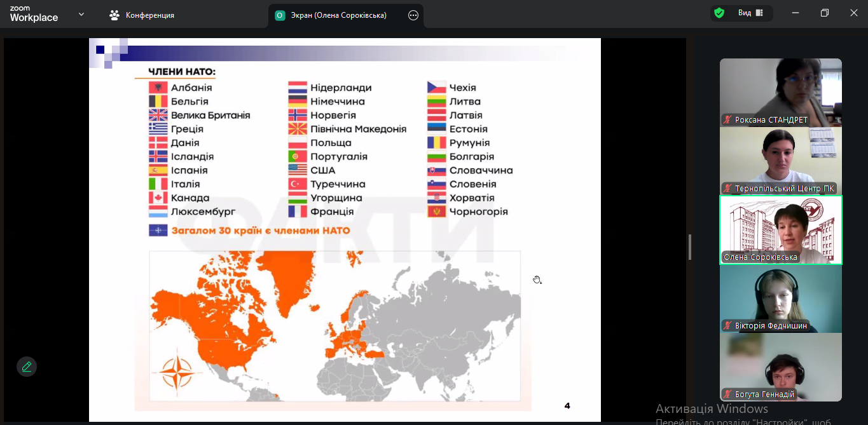
Task: Click the Конференция paw-people icon
Action: (x=114, y=15)
